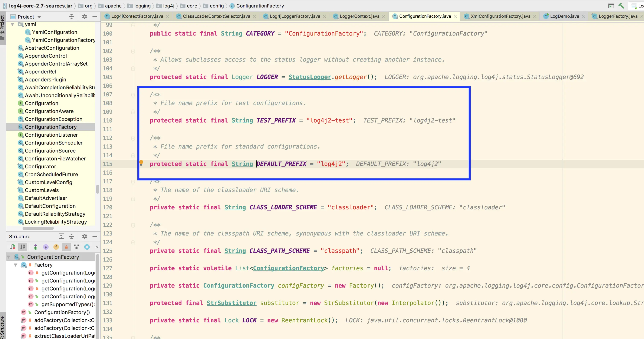Hide the Structure panel
The width and height of the screenshot is (644, 339).
point(95,236)
